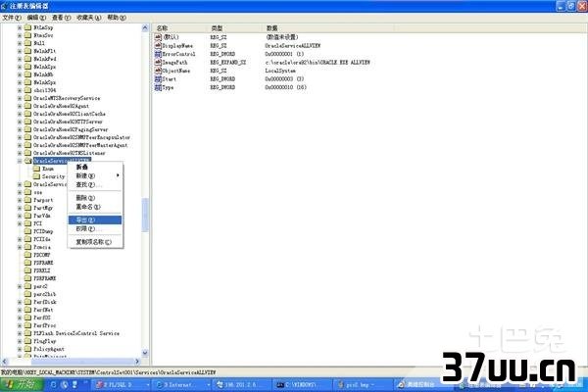The image size is (588, 392).
Task: Sort by the 类型 column header
Action: point(234,28)
